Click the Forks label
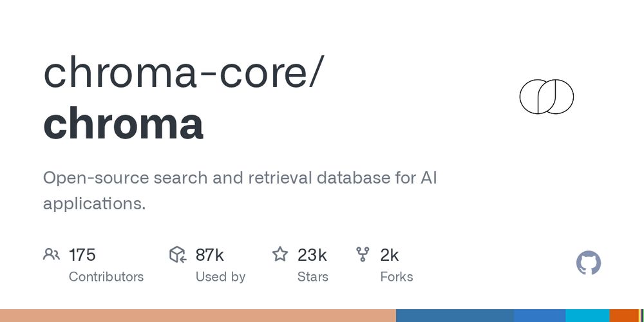Viewport: 644px width, 322px height. pyautogui.click(x=397, y=277)
